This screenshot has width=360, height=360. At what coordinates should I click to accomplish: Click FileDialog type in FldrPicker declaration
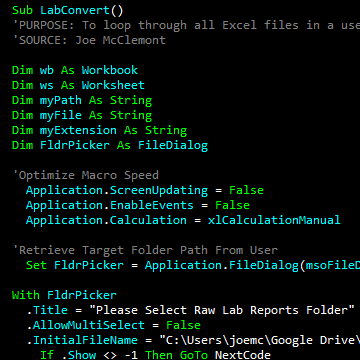[173, 145]
